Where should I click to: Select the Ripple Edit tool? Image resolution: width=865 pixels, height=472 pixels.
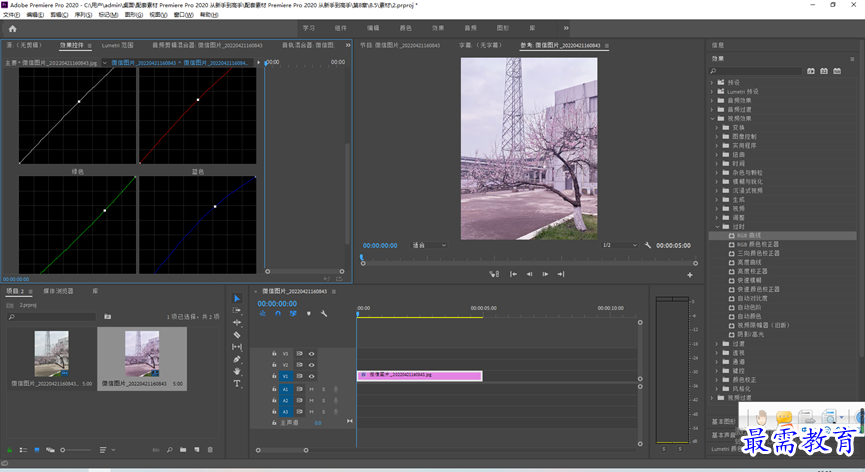237,323
